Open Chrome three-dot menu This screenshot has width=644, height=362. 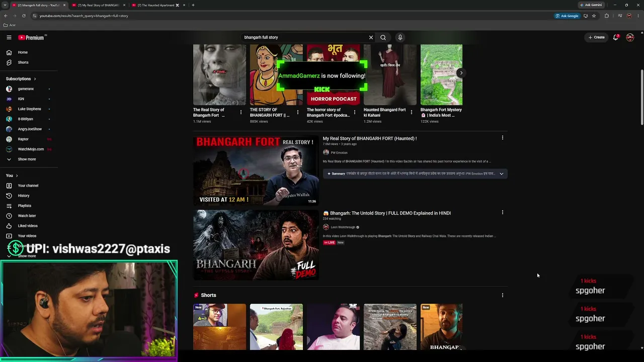[x=637, y=16]
